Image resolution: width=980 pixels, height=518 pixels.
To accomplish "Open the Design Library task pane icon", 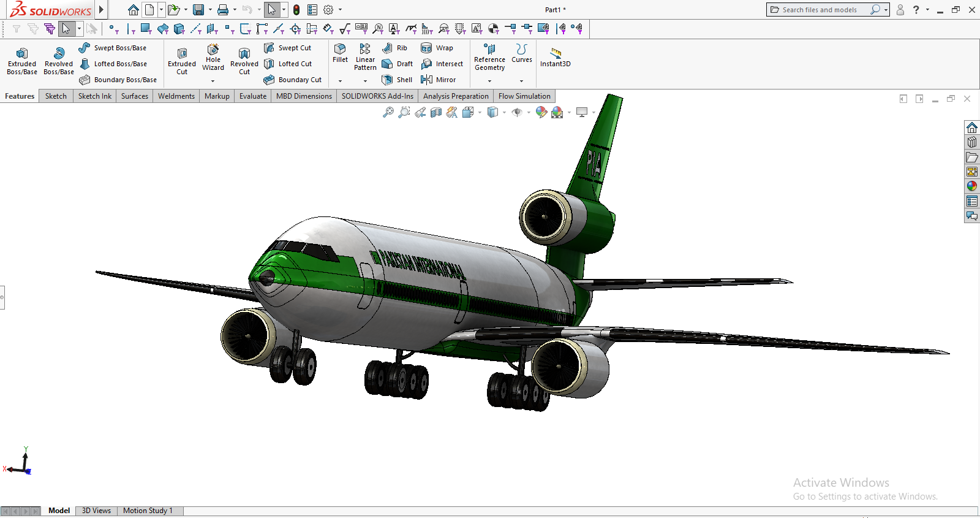I will coord(972,142).
